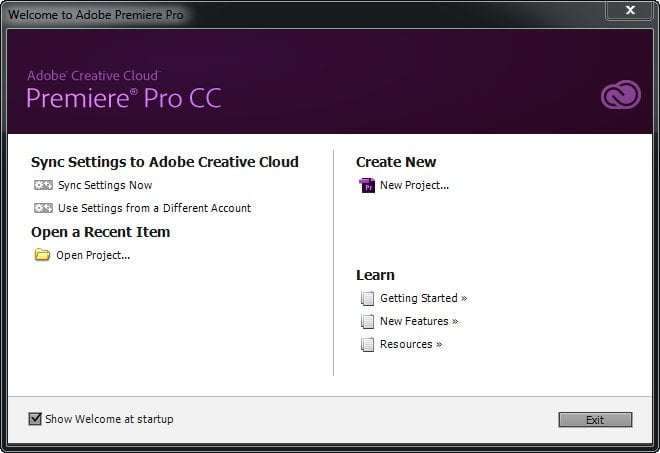Click the icon beside Use Settings from a Different Account
Viewport: 660px width, 453px height.
click(43, 208)
